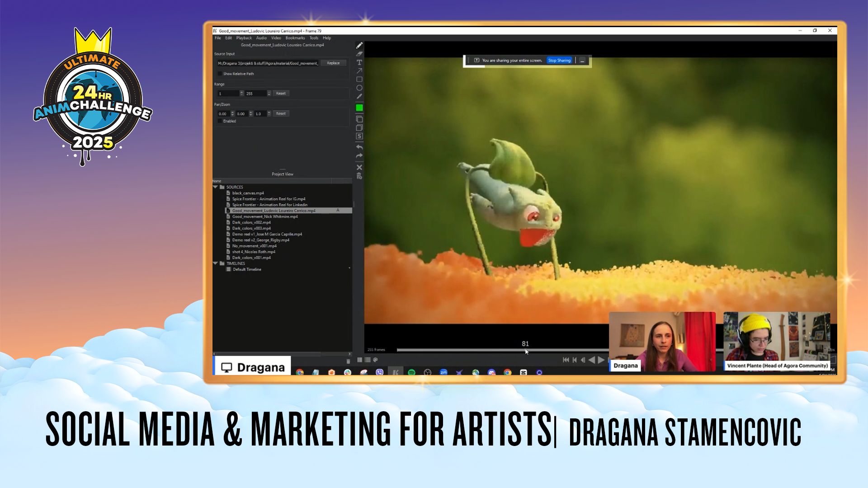Select the text annotation tool
The width and height of the screenshot is (868, 488).
pyautogui.click(x=359, y=62)
